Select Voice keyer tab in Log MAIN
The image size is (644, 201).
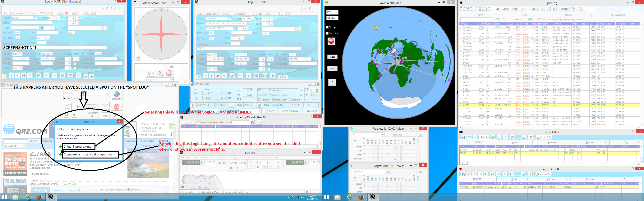pyautogui.click(x=17, y=13)
